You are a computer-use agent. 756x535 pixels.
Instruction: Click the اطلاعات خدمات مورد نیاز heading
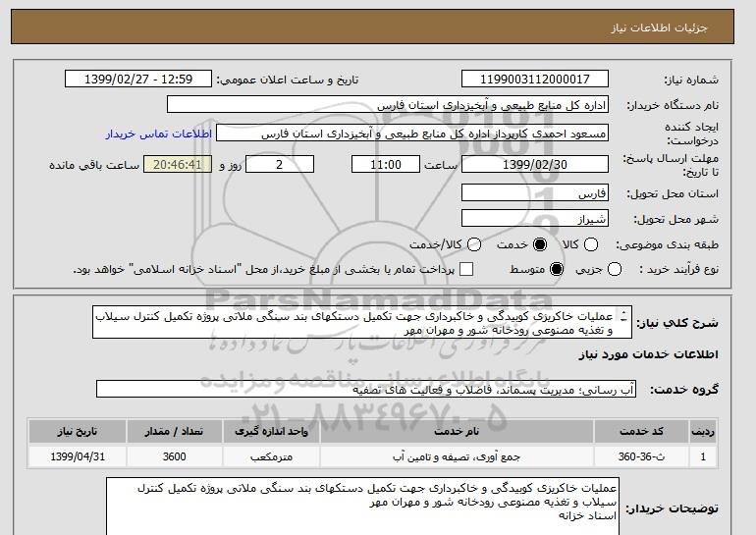[648, 354]
